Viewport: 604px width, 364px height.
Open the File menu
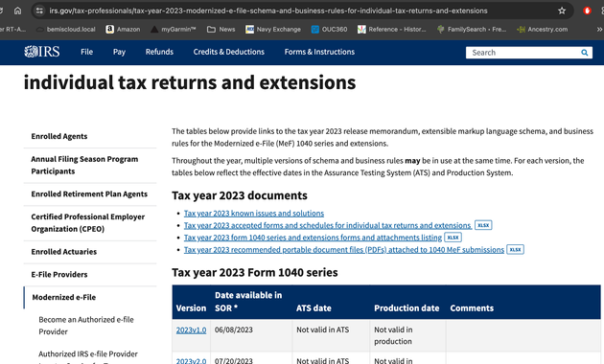tap(86, 52)
